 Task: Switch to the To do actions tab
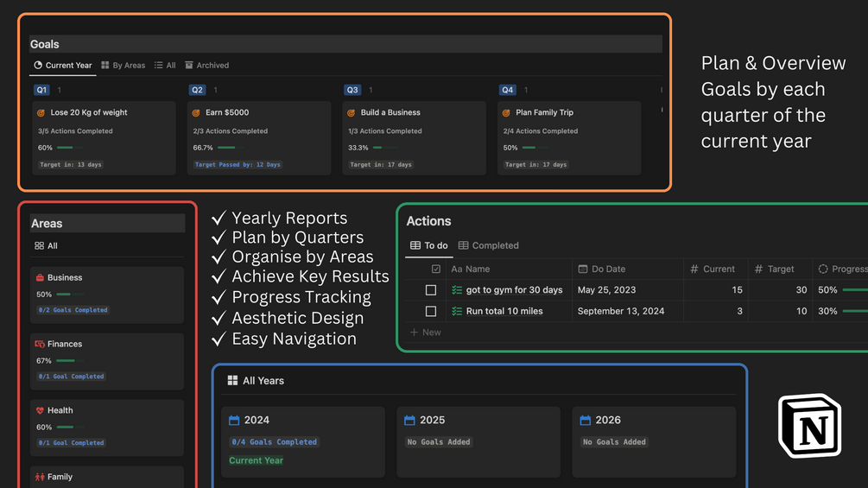coord(429,245)
